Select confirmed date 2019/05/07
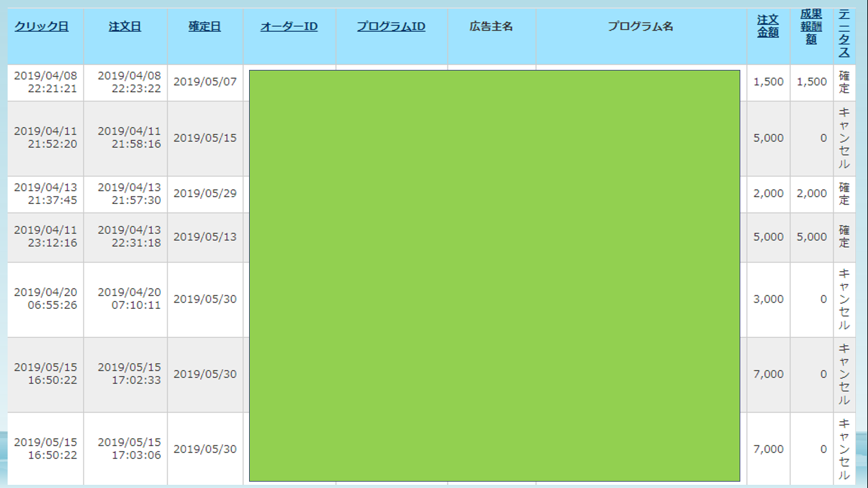Screen dimensions: 868x488 pyautogui.click(x=205, y=82)
